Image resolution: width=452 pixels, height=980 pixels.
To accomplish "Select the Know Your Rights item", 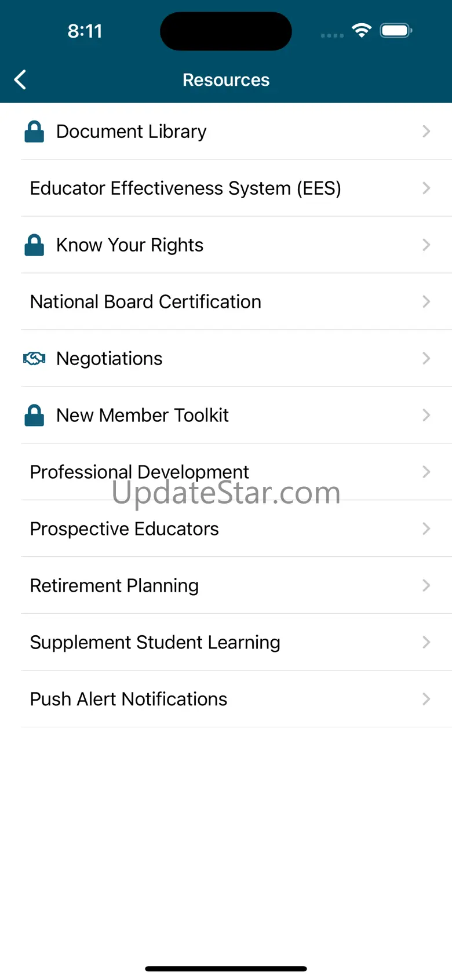I will 130,245.
